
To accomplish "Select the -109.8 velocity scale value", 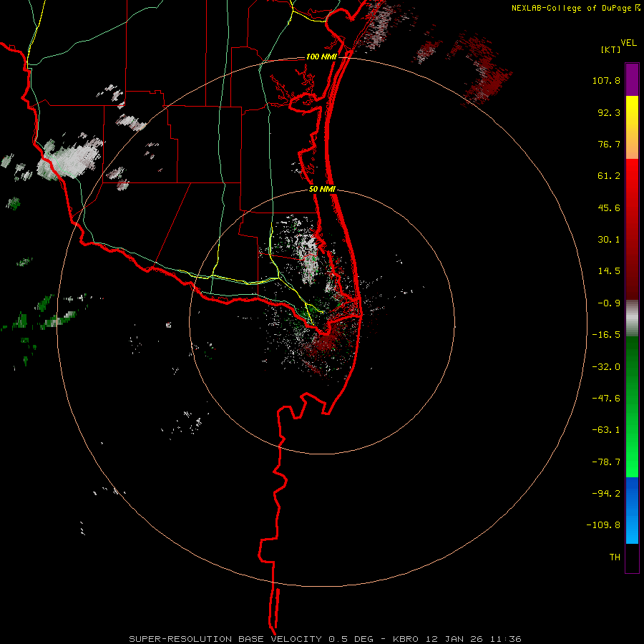I will [x=604, y=525].
